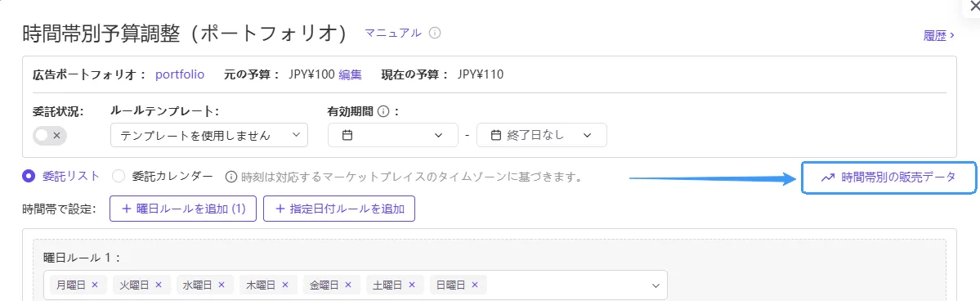Click 指定日付ルールを追加 button
Viewport: 980px width, 301px height.
[339, 209]
